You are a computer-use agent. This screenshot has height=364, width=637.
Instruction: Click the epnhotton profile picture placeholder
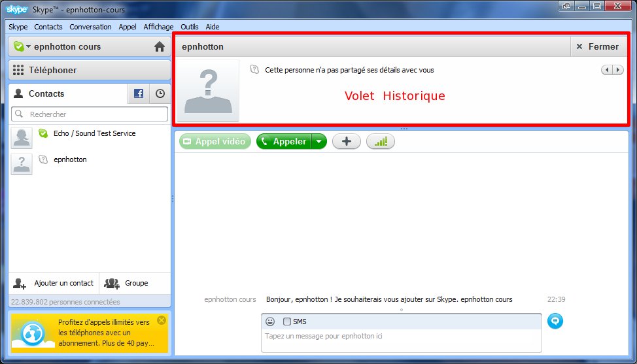pyautogui.click(x=208, y=90)
